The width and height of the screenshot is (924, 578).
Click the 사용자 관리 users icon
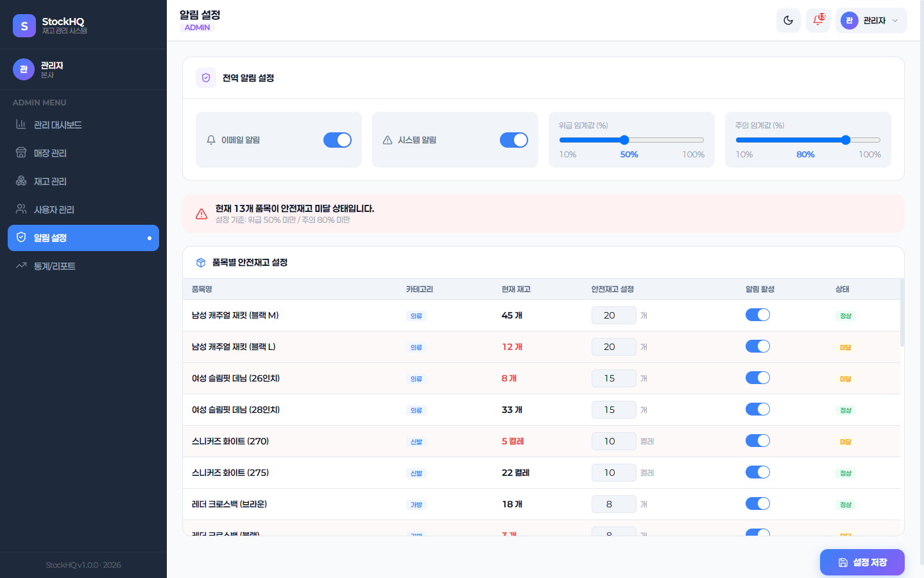click(21, 209)
